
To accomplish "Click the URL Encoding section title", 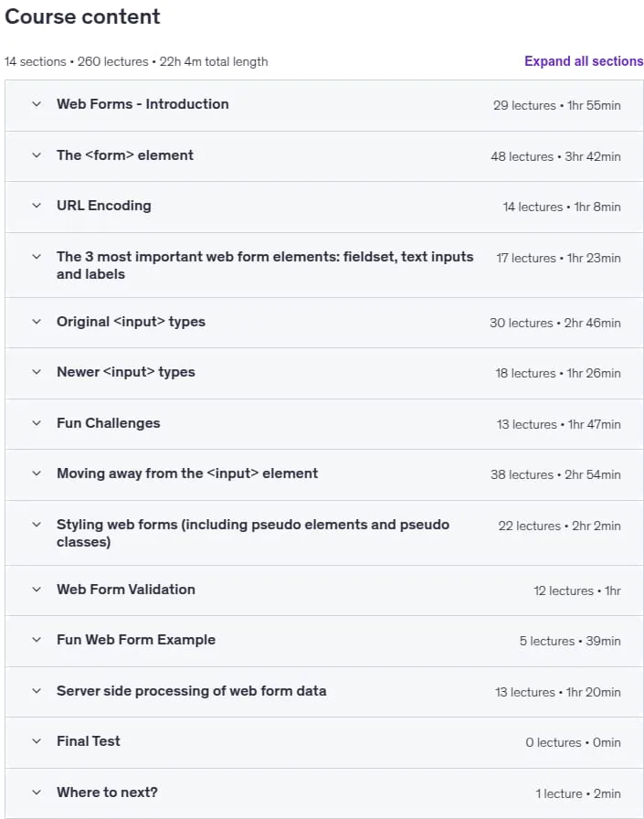I will pos(104,206).
